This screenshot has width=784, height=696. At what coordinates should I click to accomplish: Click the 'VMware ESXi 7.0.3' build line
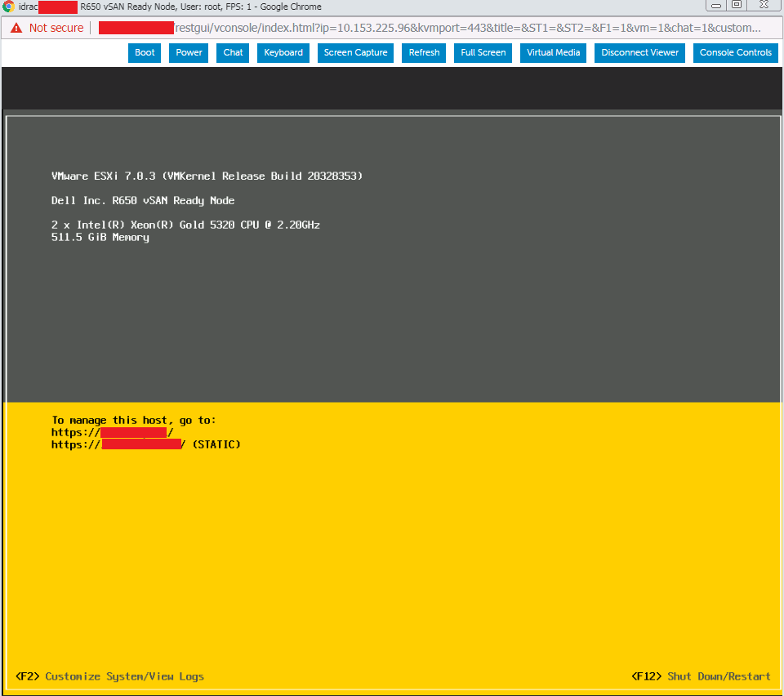tap(207, 176)
